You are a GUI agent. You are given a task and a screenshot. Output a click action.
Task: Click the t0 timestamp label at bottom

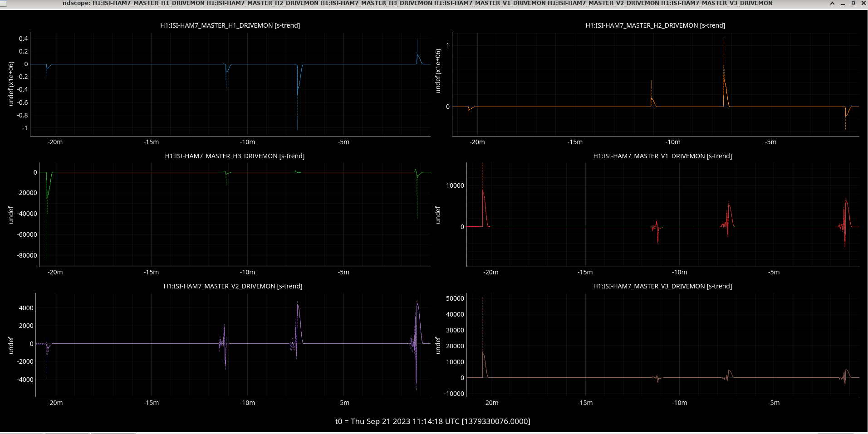432,421
